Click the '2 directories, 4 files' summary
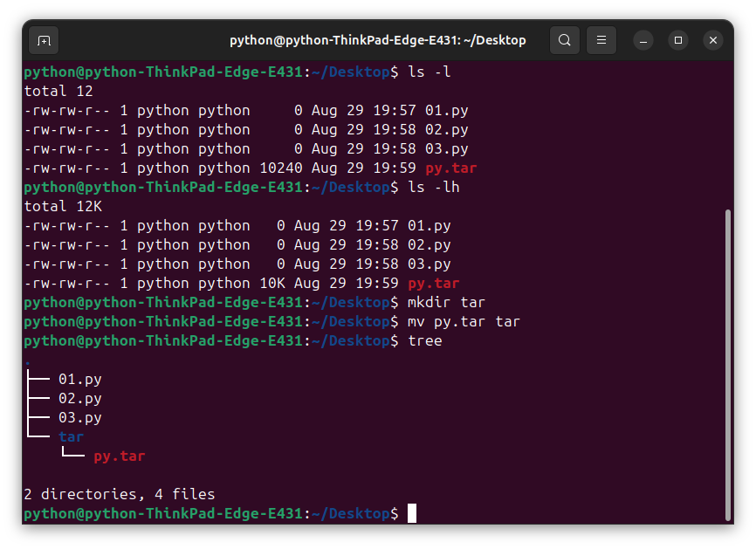 pyautogui.click(x=119, y=495)
